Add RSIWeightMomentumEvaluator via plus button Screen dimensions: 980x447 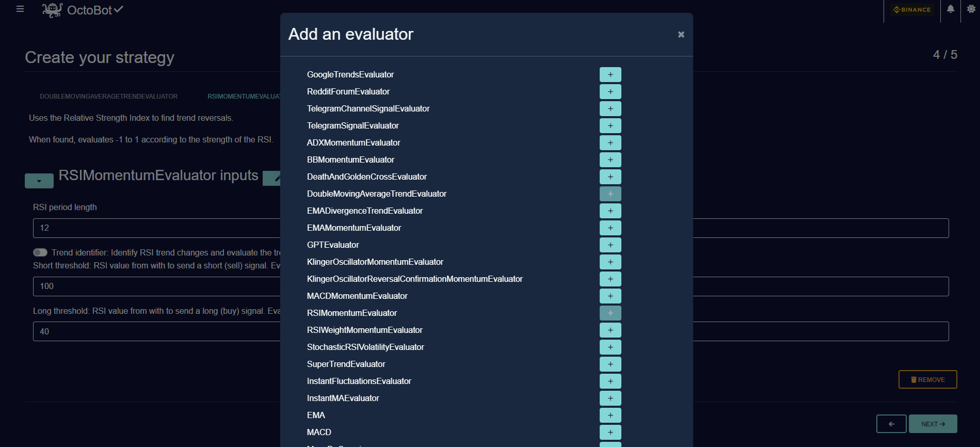tap(610, 330)
